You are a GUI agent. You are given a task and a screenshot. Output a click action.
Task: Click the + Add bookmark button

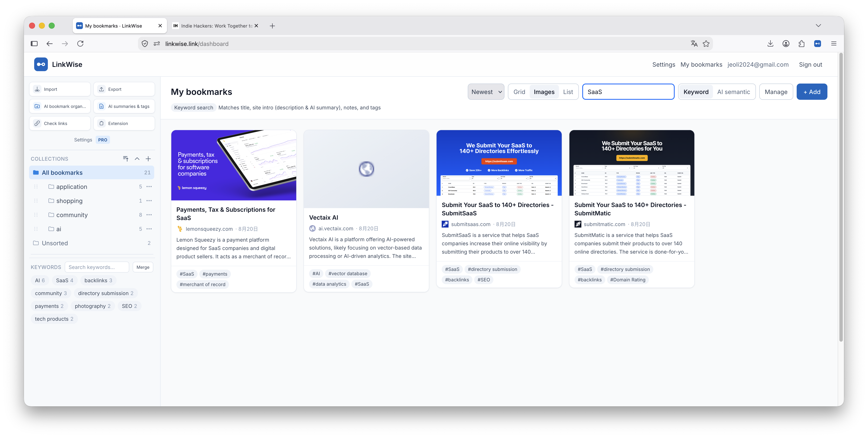(812, 92)
